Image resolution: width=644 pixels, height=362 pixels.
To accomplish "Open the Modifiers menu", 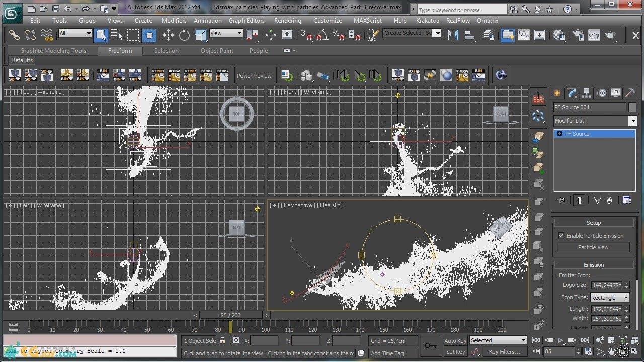I will click(x=174, y=21).
